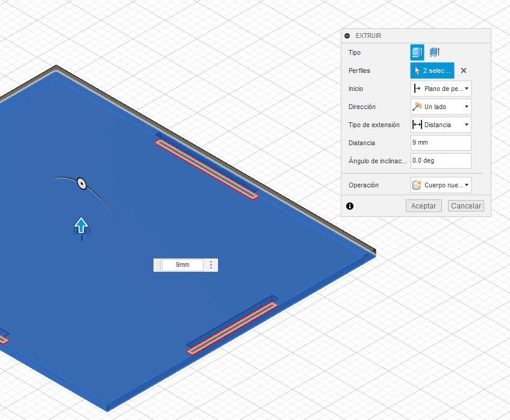Viewport: 510px width, 420px height.
Task: Dismiss the dialog with Cancelar
Action: coord(465,205)
